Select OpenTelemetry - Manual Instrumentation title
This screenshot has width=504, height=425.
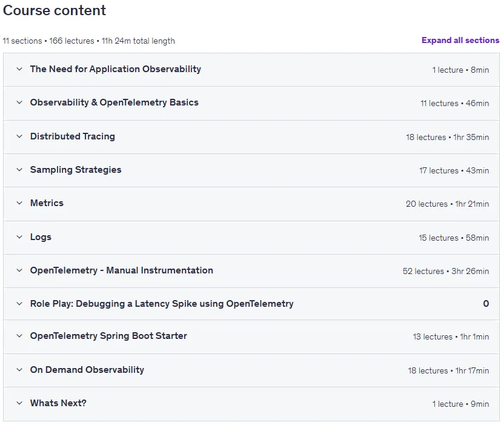point(122,270)
